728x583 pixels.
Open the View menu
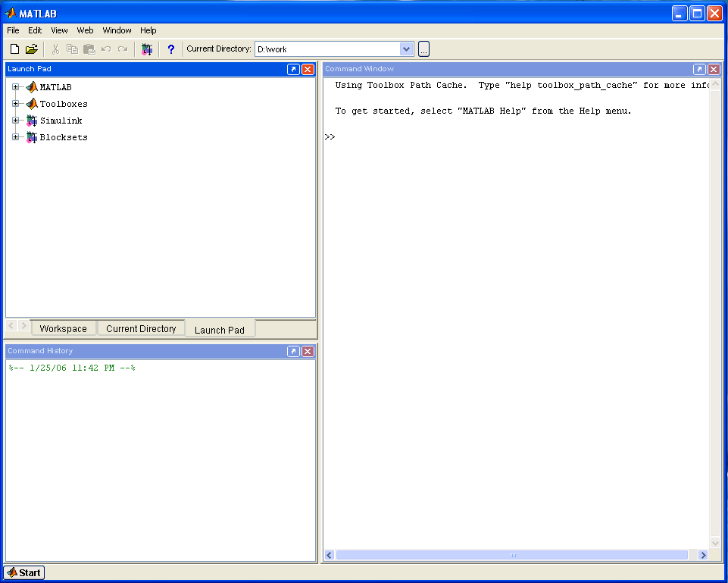pos(59,30)
